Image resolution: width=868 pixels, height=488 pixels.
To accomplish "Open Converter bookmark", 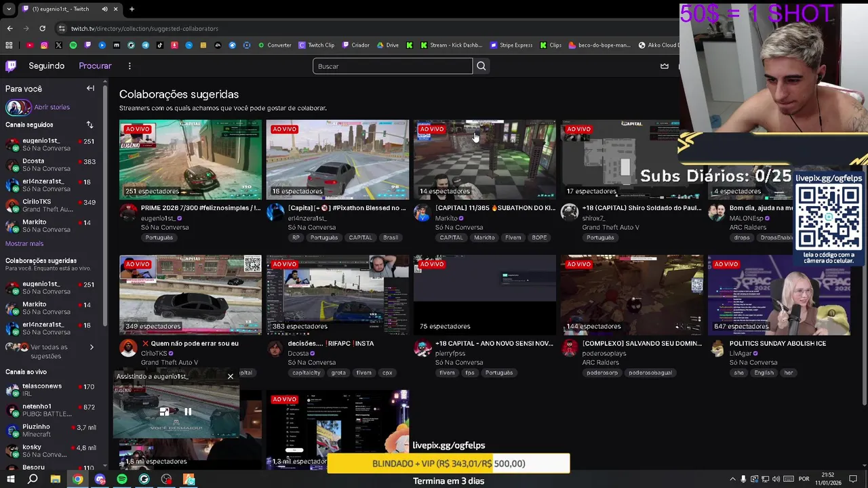I will pos(275,45).
